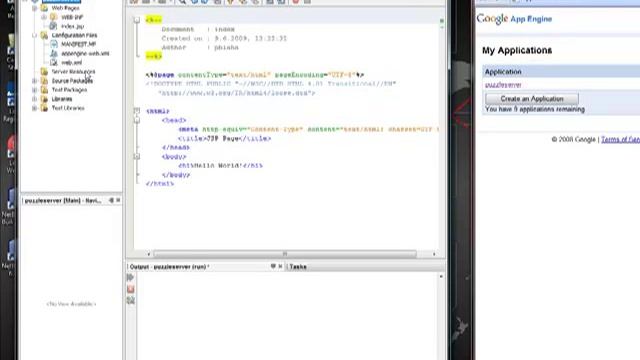
Task: Expand the Test Packages node
Action: point(35,90)
